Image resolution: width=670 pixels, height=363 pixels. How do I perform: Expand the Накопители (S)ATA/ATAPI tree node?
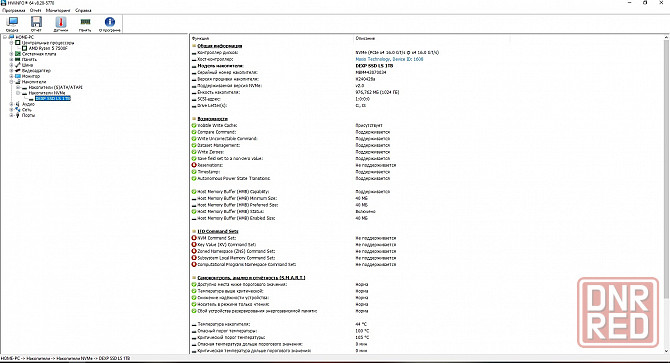click(18, 87)
